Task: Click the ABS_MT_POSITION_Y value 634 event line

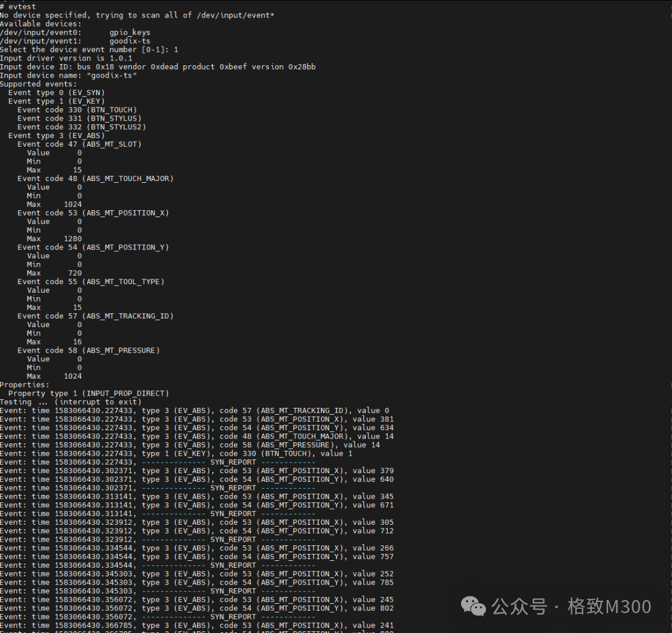Action: 197,427
